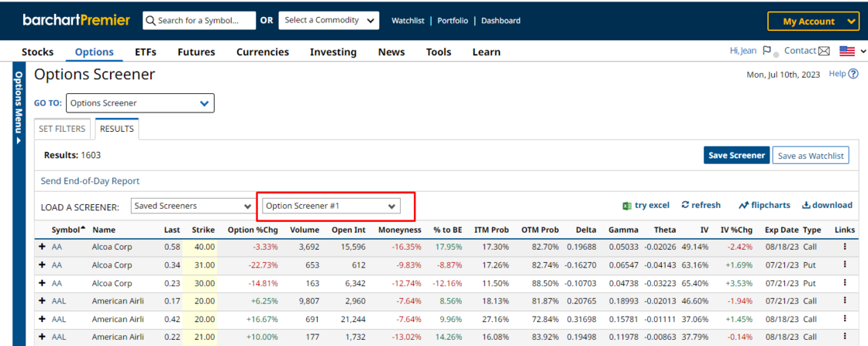
Task: Expand the AA strike 30.00 row plus icon
Action: (42, 283)
